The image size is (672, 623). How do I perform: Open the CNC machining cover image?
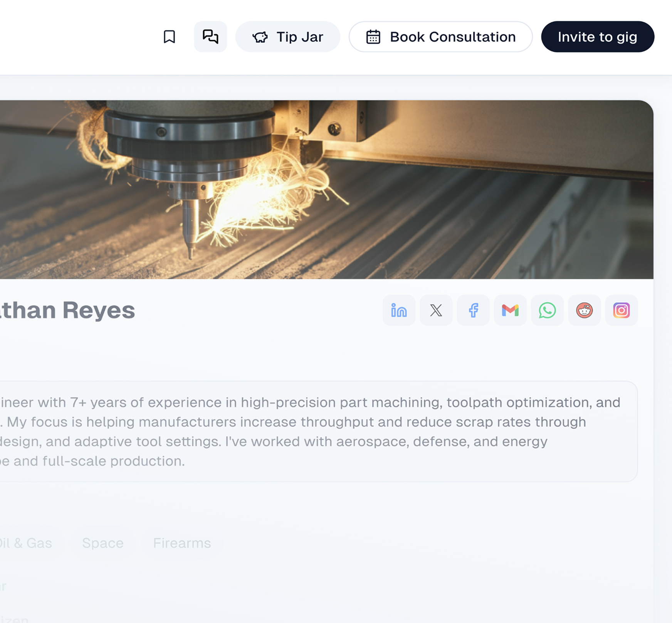[x=327, y=190]
